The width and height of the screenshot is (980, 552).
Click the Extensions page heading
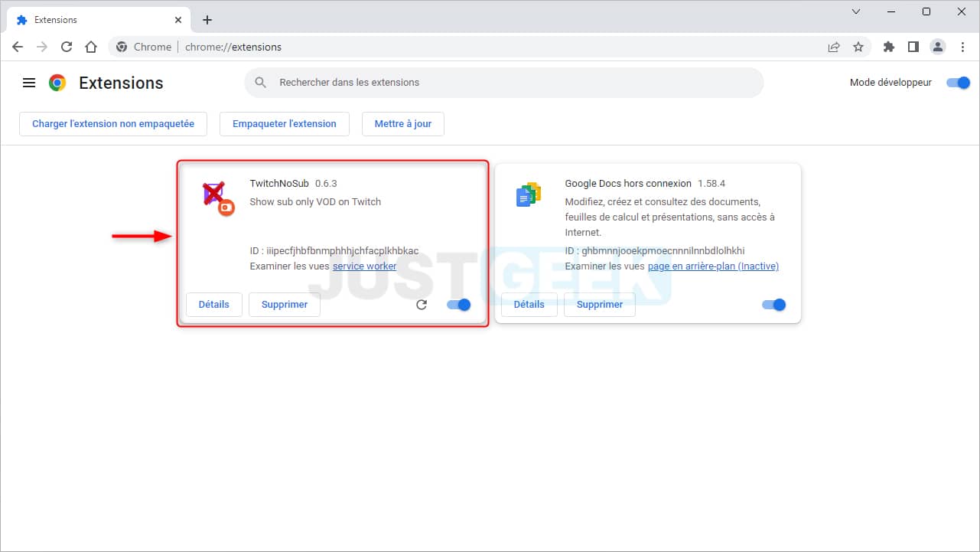tap(121, 83)
